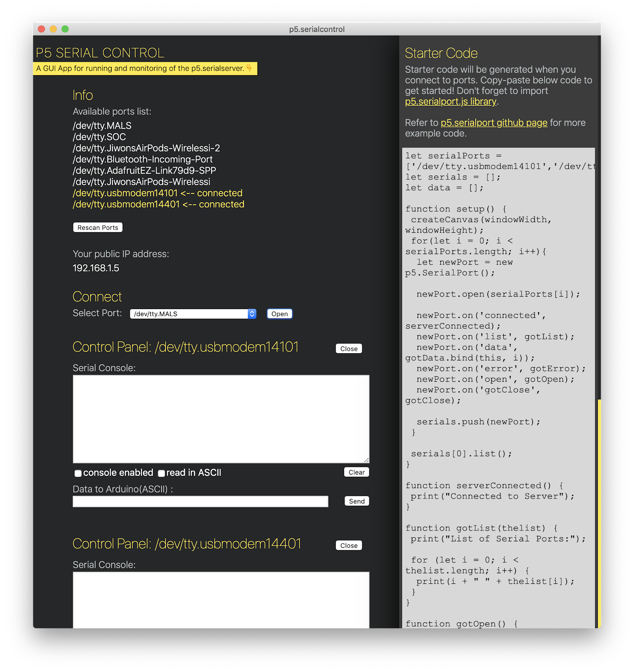The width and height of the screenshot is (634, 672).
Task: Click inside the usbmodem14101 Serial Console textarea
Action: coord(221,419)
